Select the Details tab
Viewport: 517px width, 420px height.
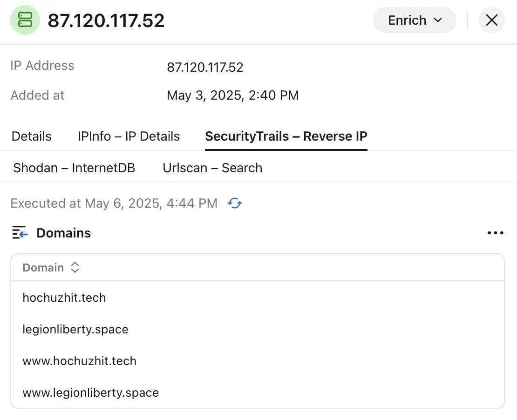coord(31,136)
